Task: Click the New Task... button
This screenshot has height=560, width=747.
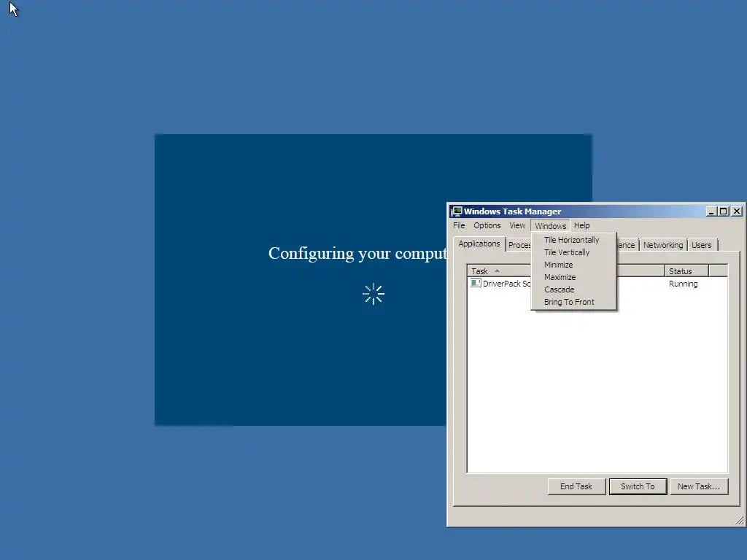Action: coord(699,486)
